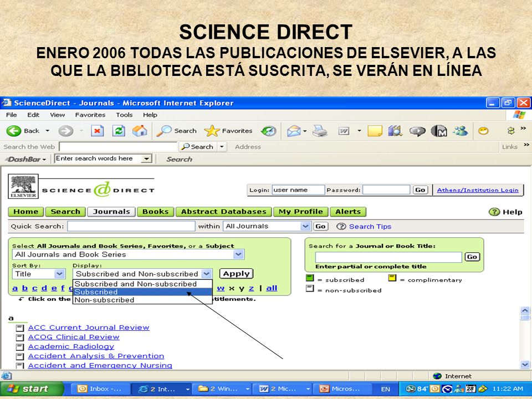532x399 pixels.
Task: Open ACOG Clinical Review link
Action: 74,337
